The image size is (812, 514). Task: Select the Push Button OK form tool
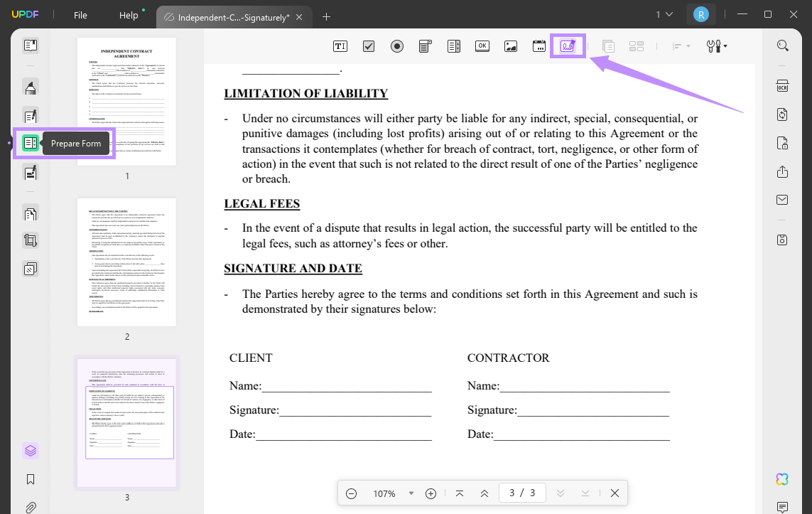(482, 45)
